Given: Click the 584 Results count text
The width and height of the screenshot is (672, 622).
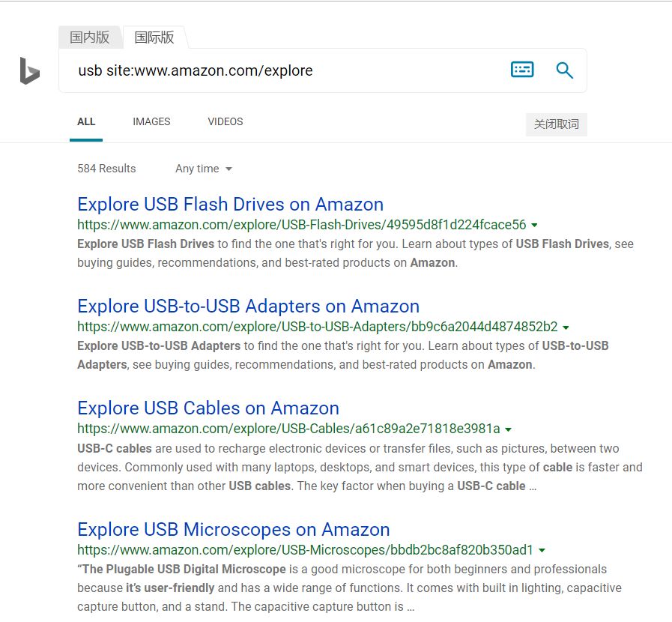Looking at the screenshot, I should (106, 169).
